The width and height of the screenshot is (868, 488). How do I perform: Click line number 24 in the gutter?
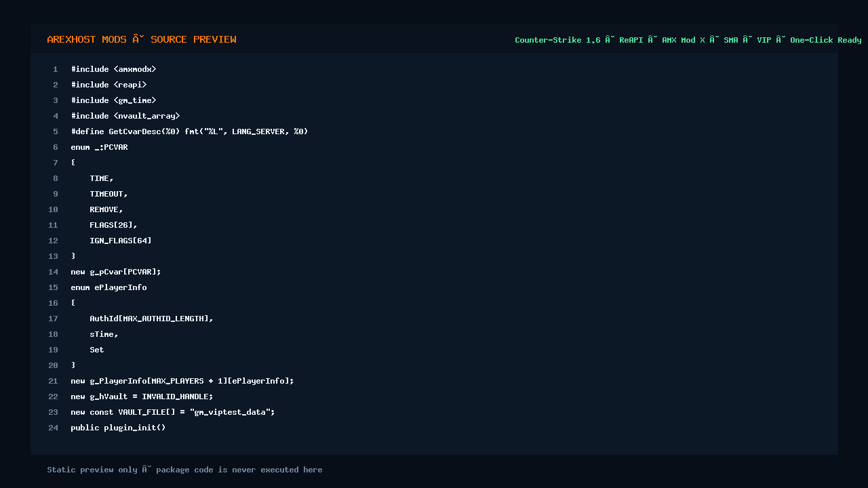pyautogui.click(x=53, y=428)
